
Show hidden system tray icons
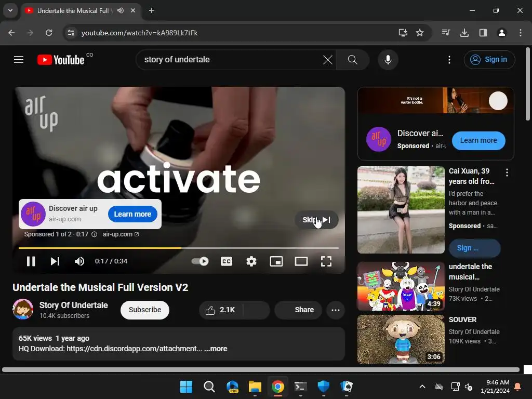click(422, 387)
